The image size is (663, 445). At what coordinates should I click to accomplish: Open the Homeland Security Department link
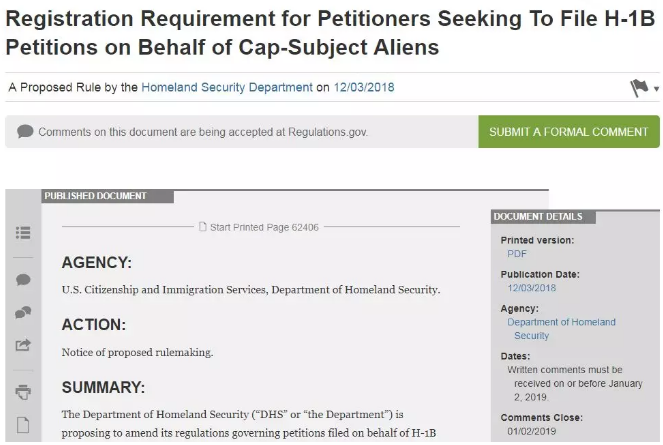pyautogui.click(x=227, y=87)
